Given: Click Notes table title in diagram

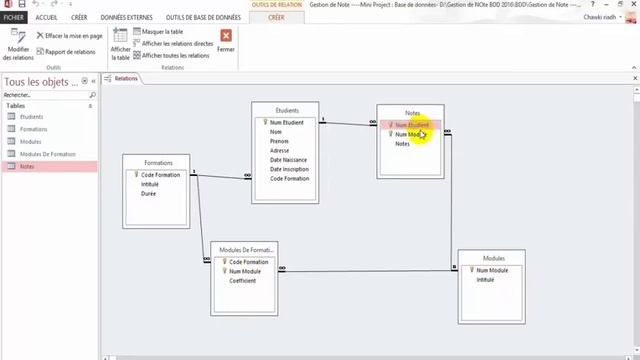Looking at the screenshot, I should [412, 113].
